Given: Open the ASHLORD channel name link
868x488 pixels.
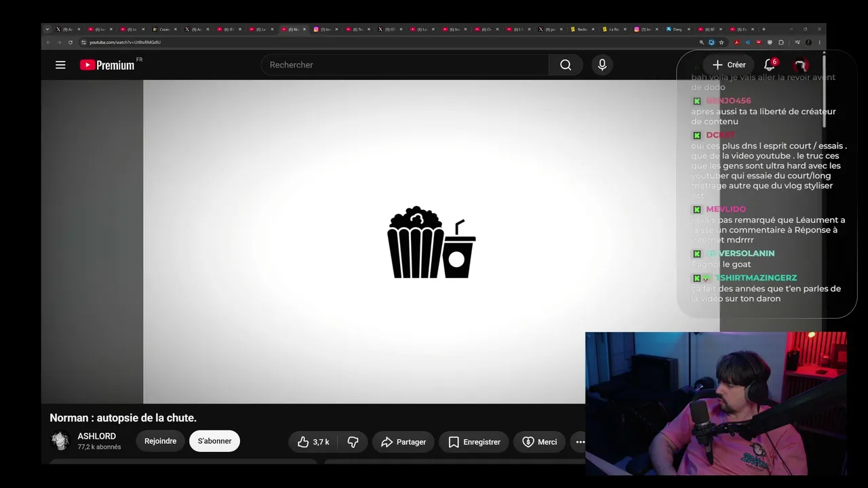Looking at the screenshot, I should click(97, 436).
